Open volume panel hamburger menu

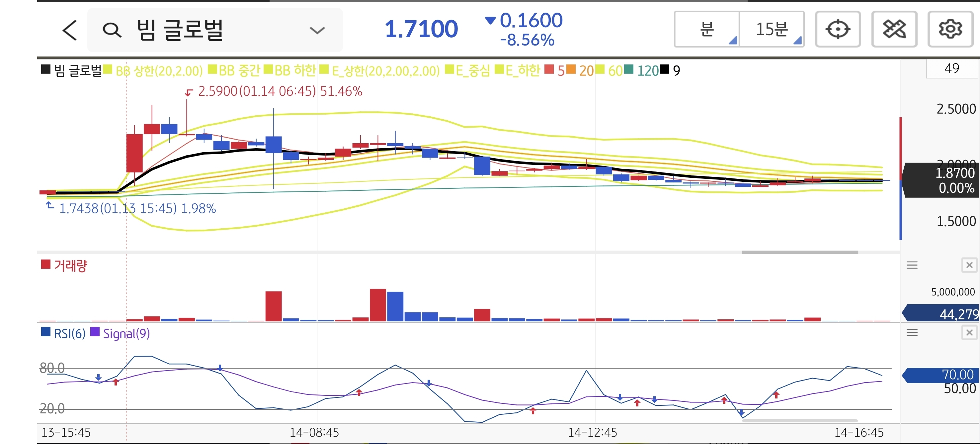click(912, 265)
